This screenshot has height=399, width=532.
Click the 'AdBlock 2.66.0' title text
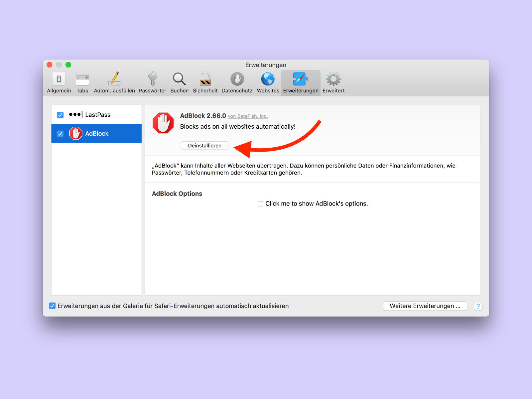203,116
